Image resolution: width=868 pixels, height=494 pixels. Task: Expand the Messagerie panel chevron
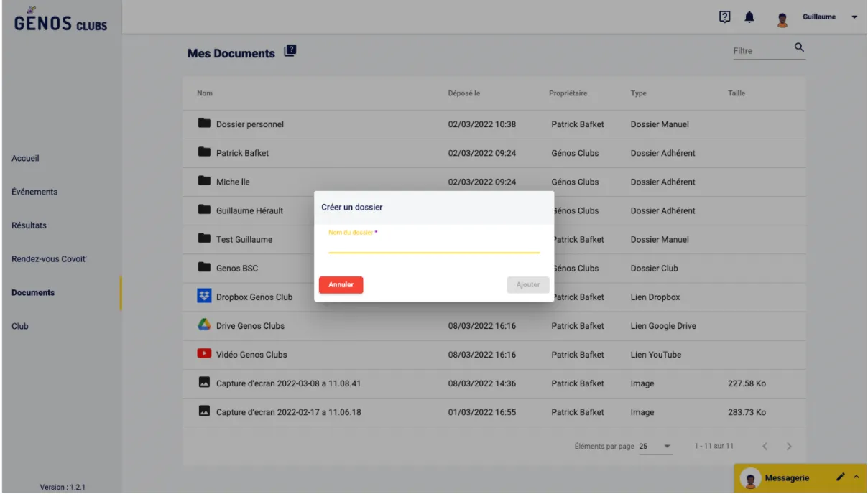coord(856,477)
